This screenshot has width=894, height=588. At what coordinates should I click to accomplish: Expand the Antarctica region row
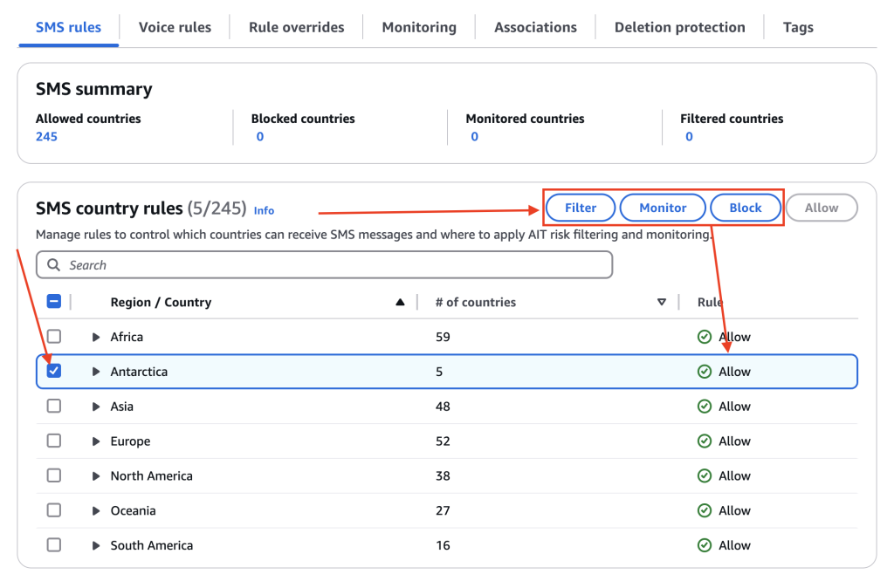[96, 372]
